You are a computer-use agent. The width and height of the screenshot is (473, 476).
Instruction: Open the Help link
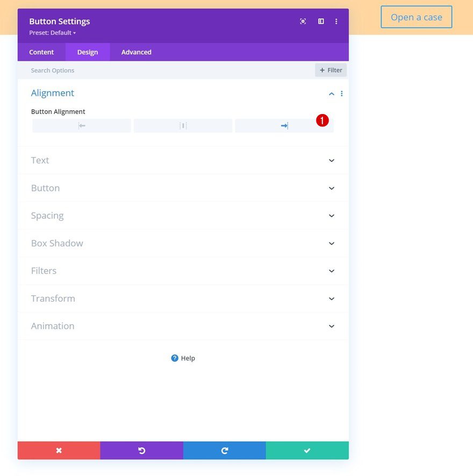tap(183, 358)
